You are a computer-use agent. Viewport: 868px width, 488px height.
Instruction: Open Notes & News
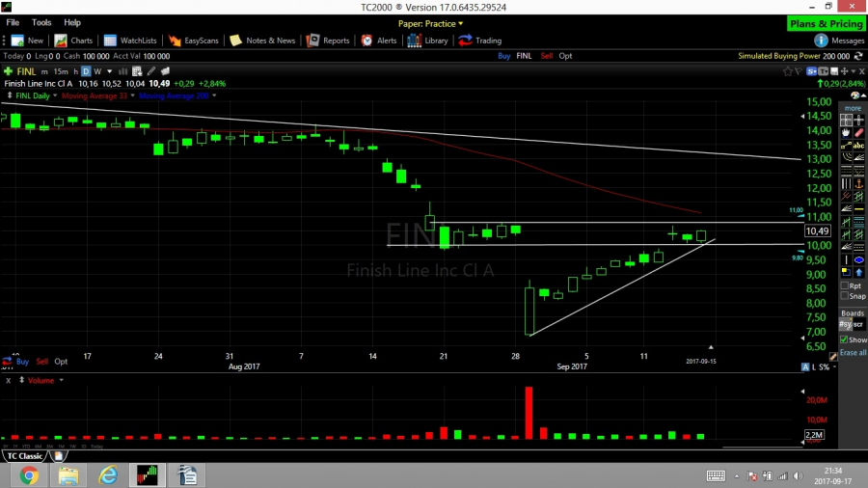pos(262,41)
